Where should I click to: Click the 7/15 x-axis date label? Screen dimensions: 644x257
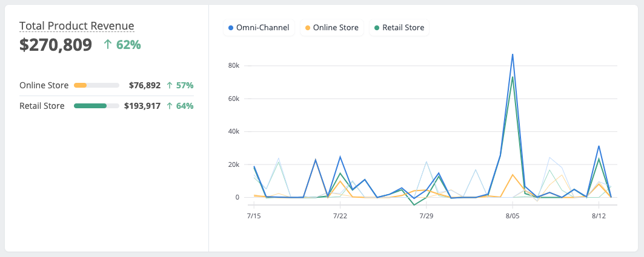click(x=254, y=216)
